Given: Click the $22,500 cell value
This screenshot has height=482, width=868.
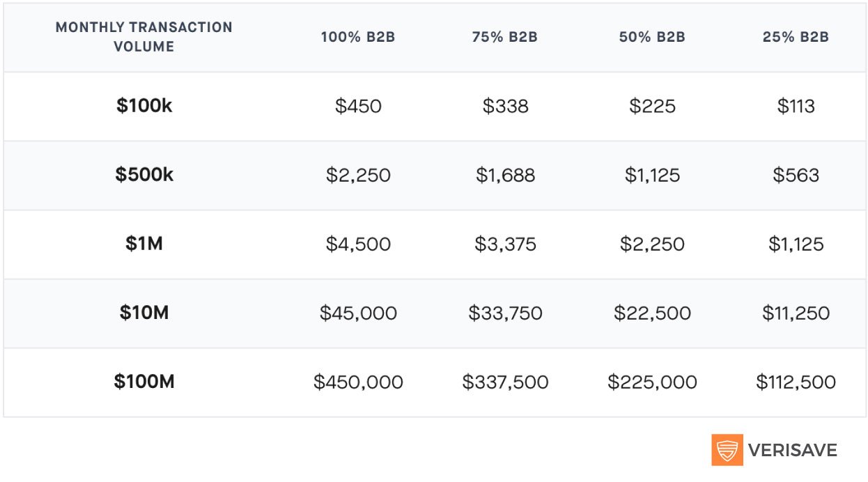Looking at the screenshot, I should (652, 313).
